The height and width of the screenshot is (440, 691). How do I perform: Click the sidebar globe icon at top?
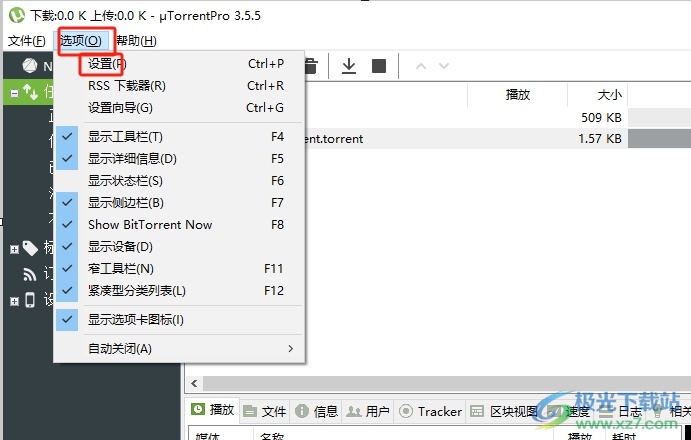coord(30,66)
